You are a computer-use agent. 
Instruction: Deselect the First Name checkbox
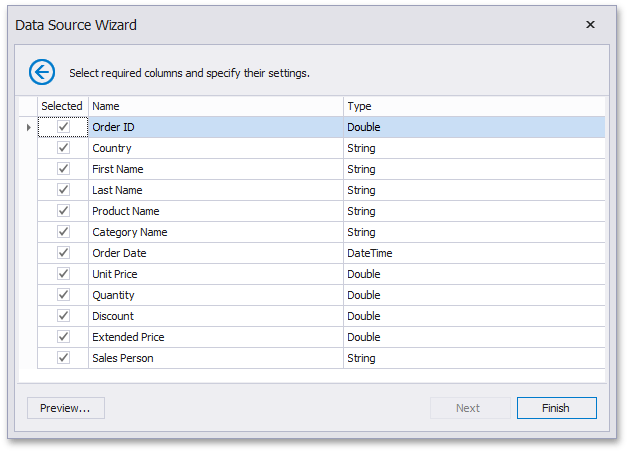(63, 169)
